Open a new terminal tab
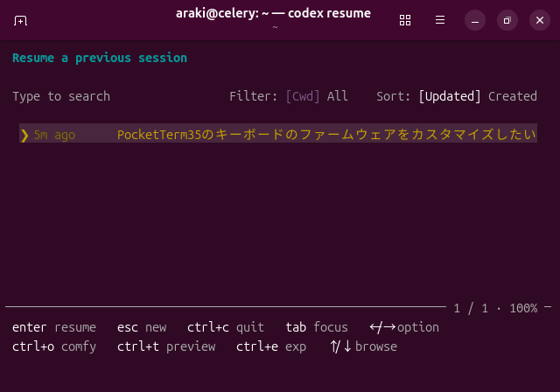 click(20, 21)
